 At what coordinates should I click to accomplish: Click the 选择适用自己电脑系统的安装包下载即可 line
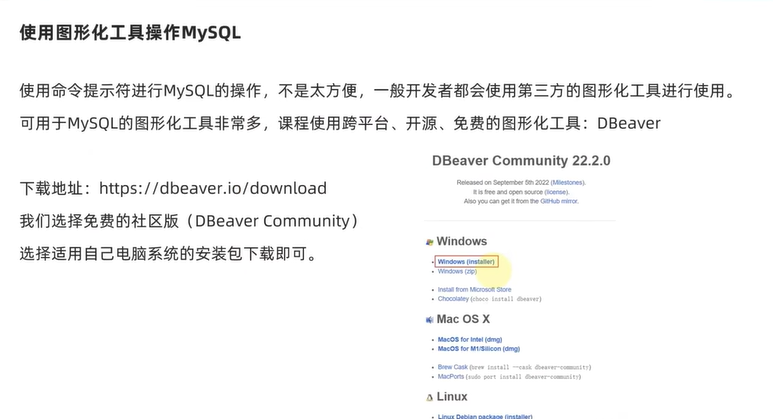click(x=168, y=254)
